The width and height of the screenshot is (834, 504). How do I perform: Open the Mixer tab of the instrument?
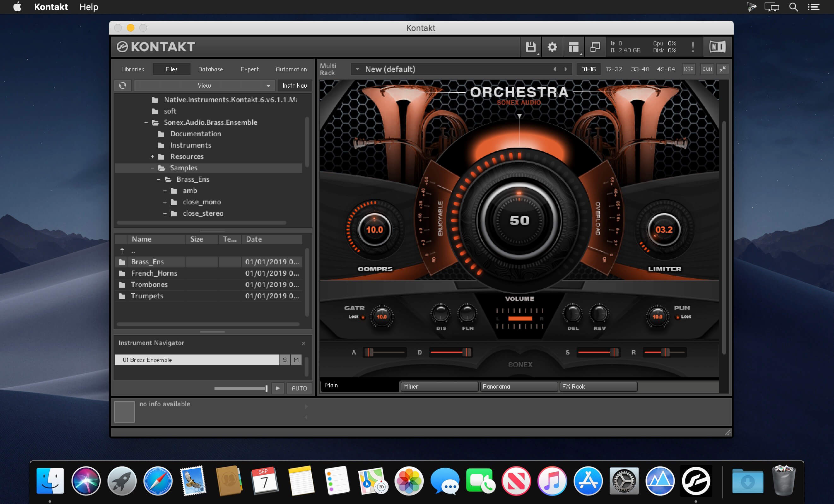coord(439,387)
